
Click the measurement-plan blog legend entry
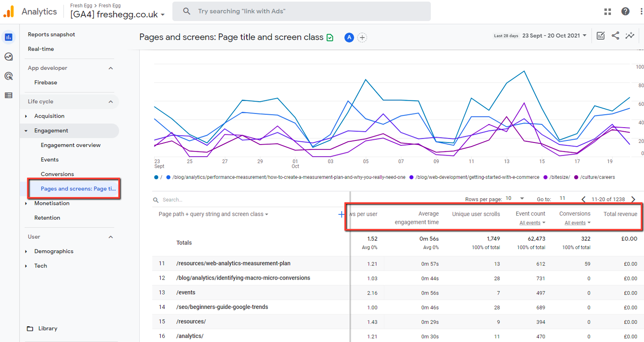tap(286, 177)
